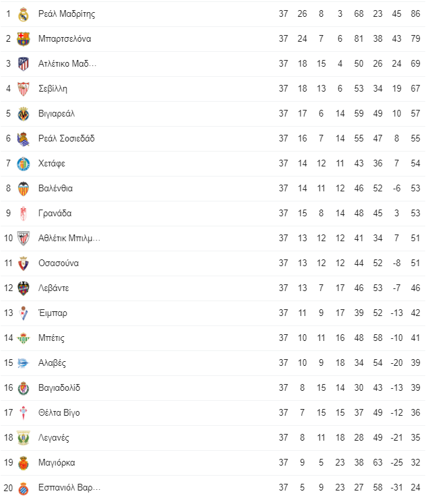The height and width of the screenshot is (504, 430).
Task: Open the Μπέτις team row
Action: point(212,338)
